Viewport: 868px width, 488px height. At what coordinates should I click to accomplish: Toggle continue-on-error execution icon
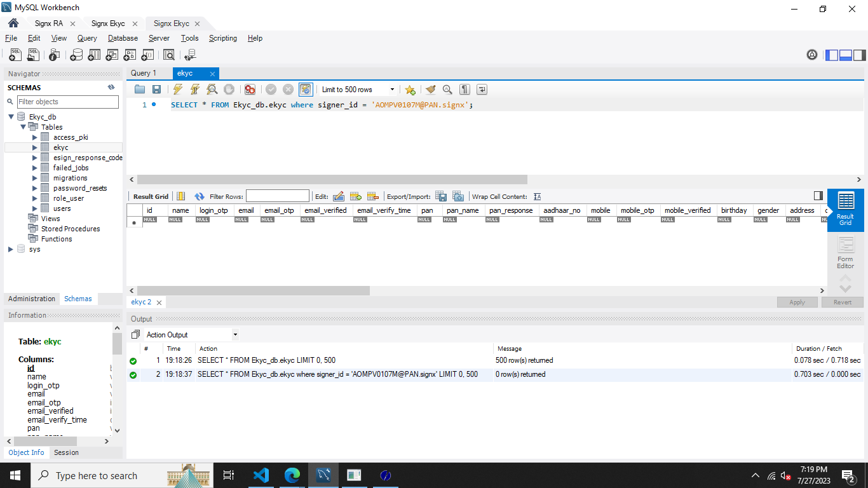tap(250, 90)
